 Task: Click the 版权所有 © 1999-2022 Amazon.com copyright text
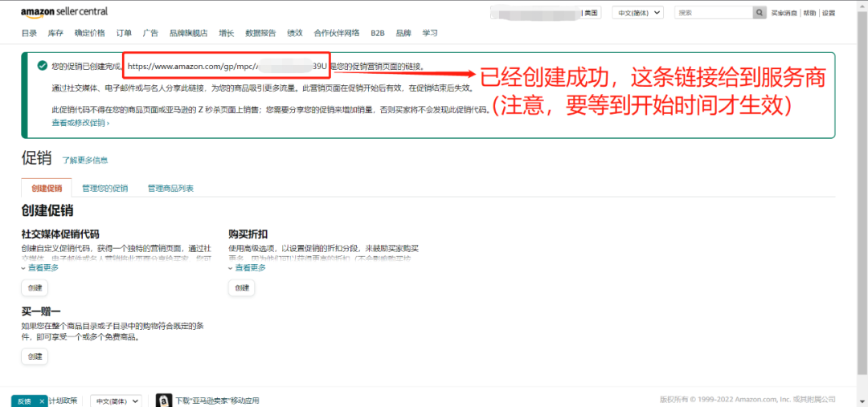click(747, 399)
